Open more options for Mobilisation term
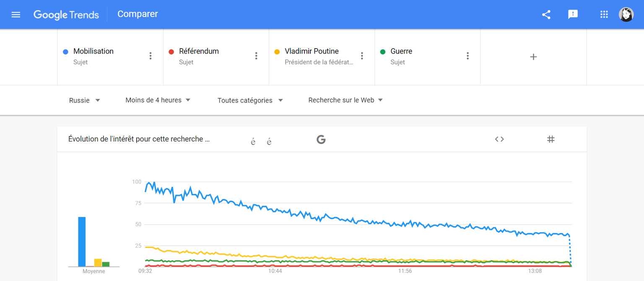644x281 pixels. click(x=151, y=56)
